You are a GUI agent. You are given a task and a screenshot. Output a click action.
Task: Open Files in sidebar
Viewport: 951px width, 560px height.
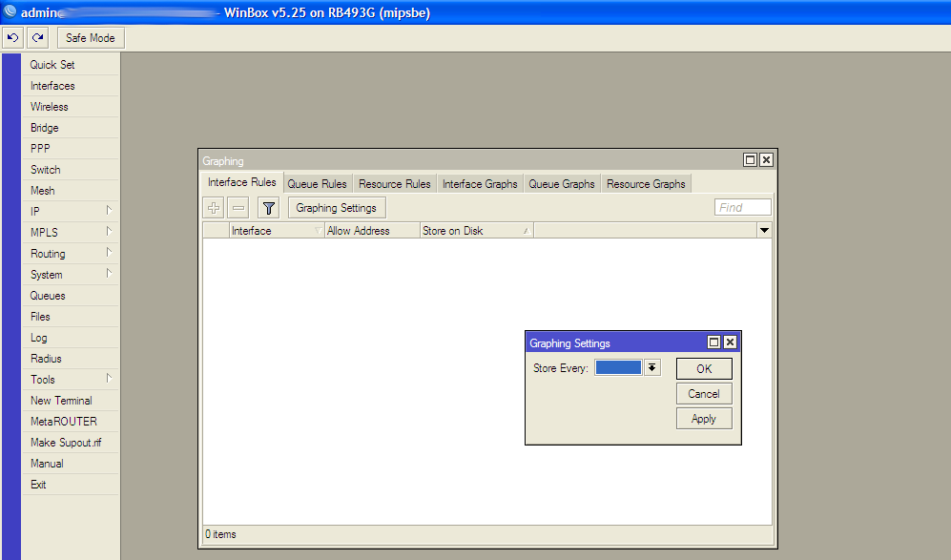(x=71, y=317)
